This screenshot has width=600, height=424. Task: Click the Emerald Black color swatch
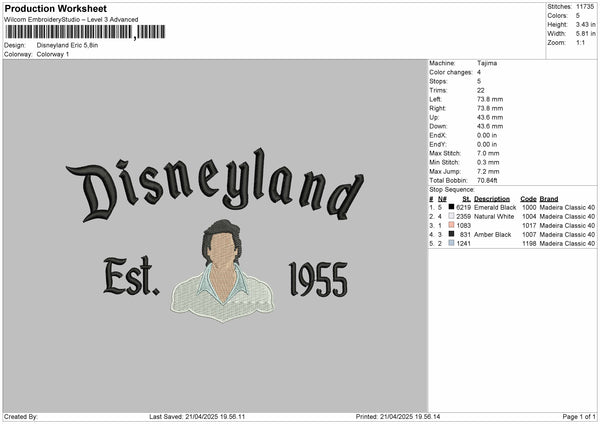coord(452,207)
